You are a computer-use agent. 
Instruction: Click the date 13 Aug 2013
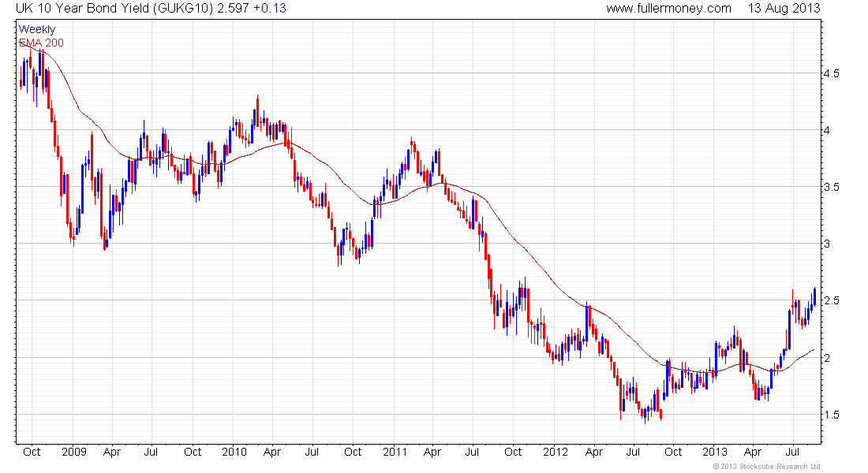pos(784,9)
